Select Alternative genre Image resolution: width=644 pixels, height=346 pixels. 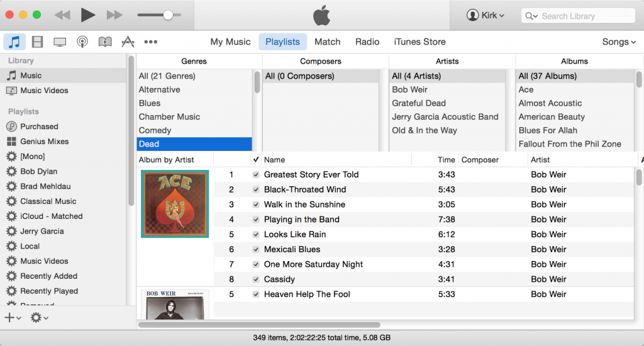click(194, 89)
